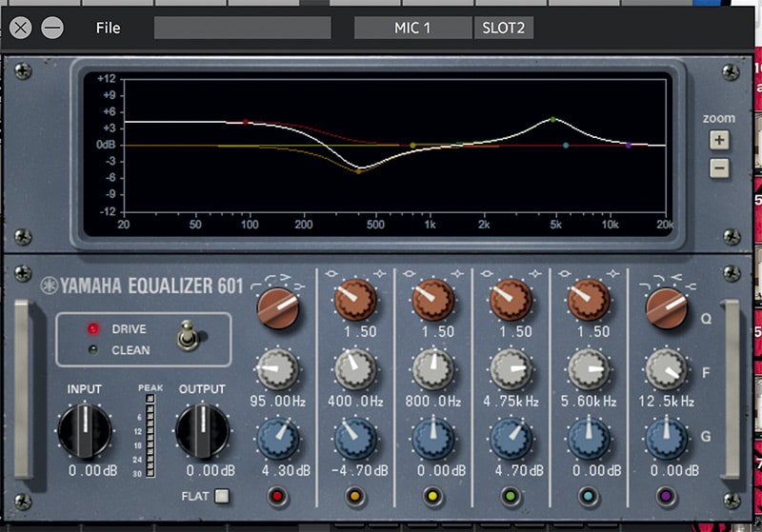Toggle the yellow band 3 bypass button
Viewport: 762px width, 532px height.
pyautogui.click(x=433, y=496)
